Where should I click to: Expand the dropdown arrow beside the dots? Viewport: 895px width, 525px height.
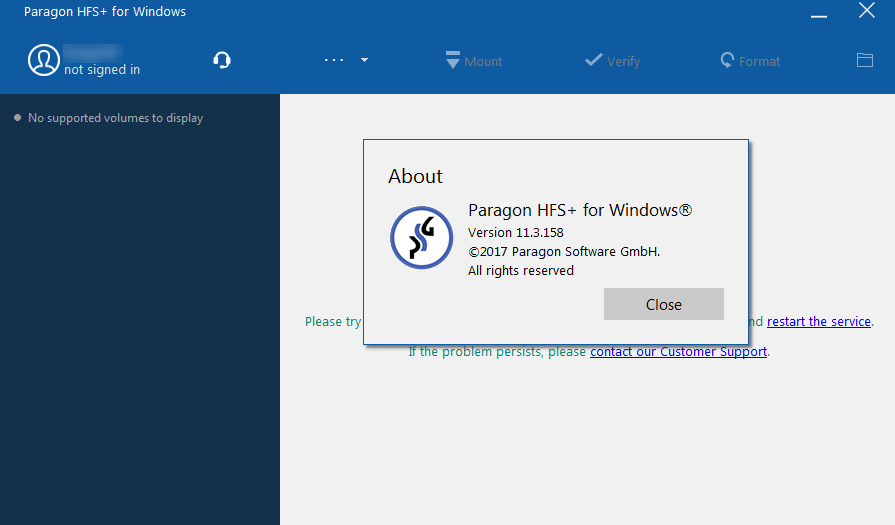point(364,60)
